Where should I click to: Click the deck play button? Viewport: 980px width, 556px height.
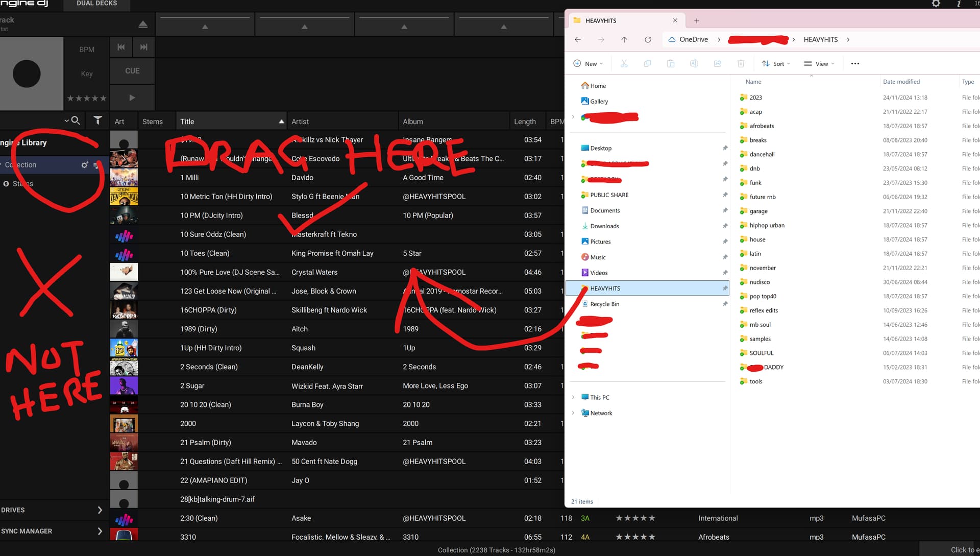coord(132,98)
